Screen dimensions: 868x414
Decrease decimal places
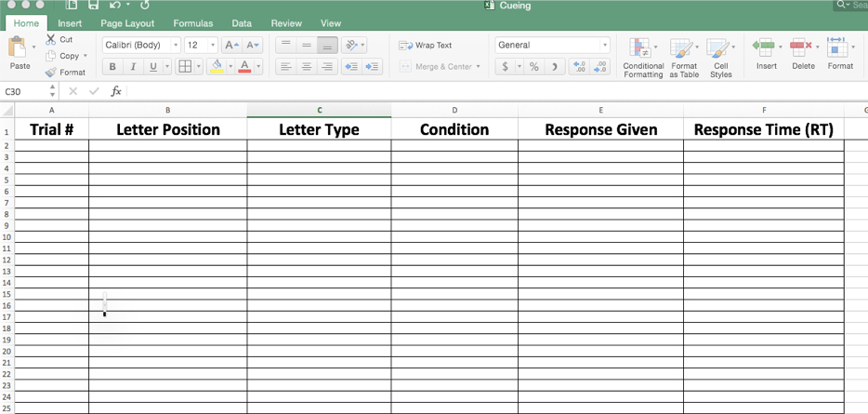pos(600,66)
